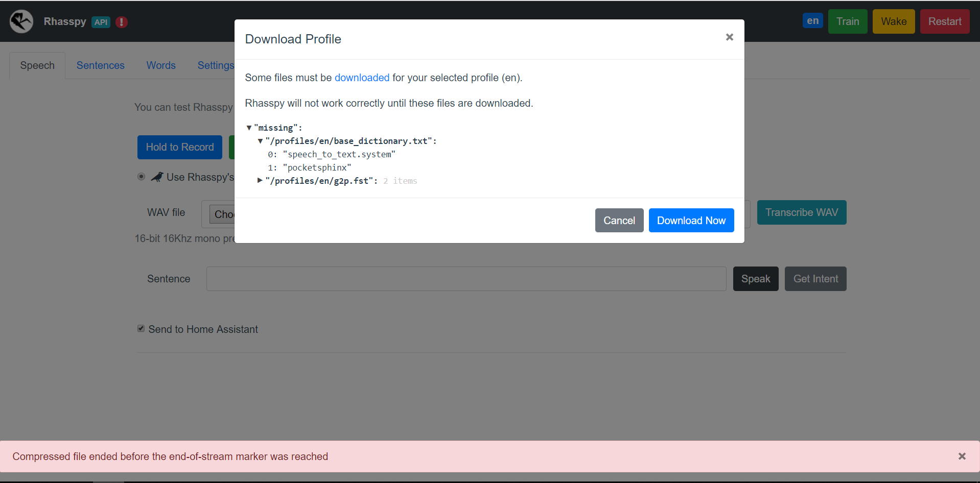Screen dimensions: 980x483
Task: Enable Send to Home Assistant
Action: tap(141, 328)
